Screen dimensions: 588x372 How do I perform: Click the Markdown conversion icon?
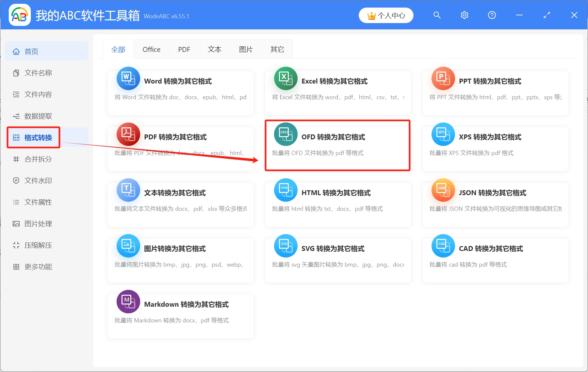(x=128, y=302)
